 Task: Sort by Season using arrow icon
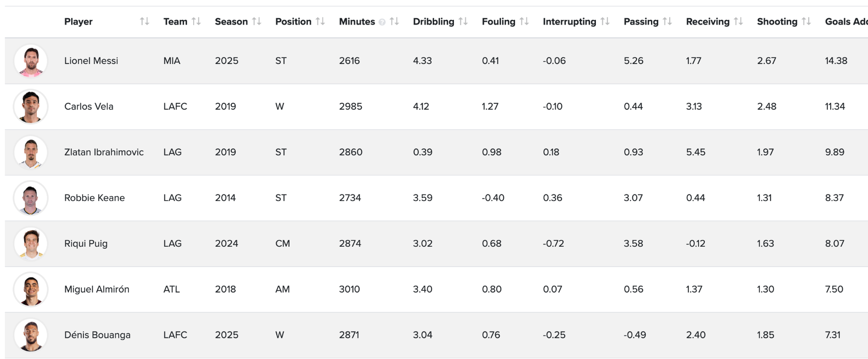point(256,21)
